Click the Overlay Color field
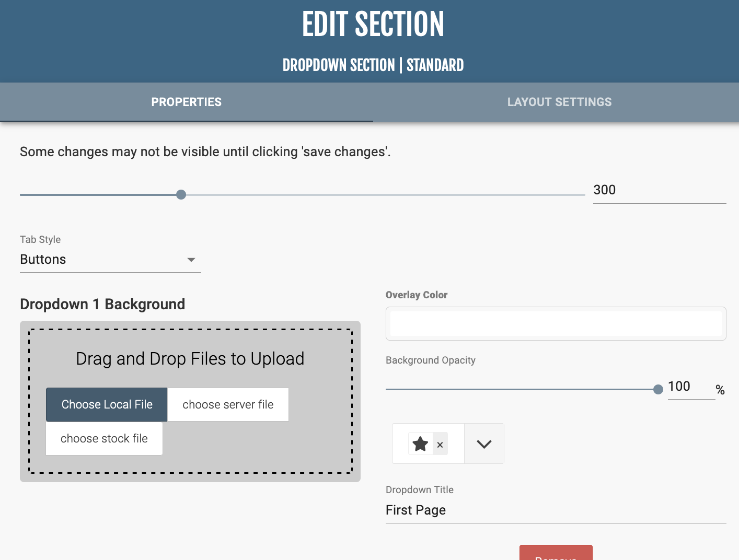Image resolution: width=739 pixels, height=560 pixels. point(556,323)
